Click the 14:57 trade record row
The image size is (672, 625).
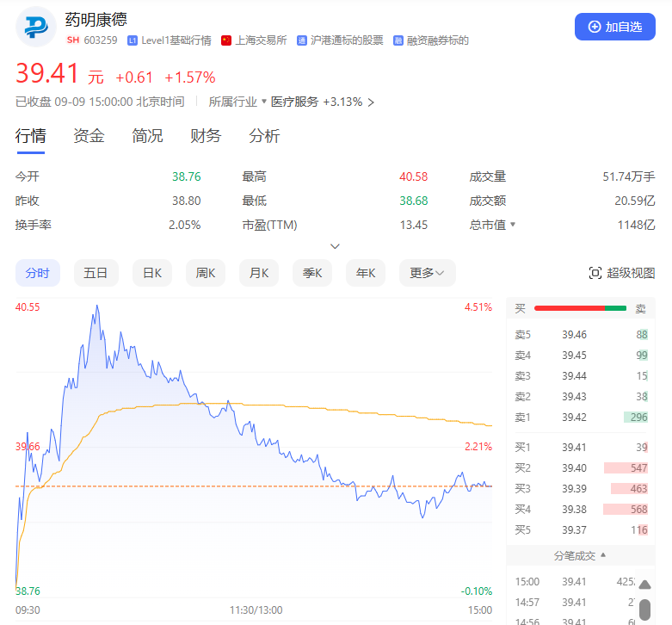(575, 603)
